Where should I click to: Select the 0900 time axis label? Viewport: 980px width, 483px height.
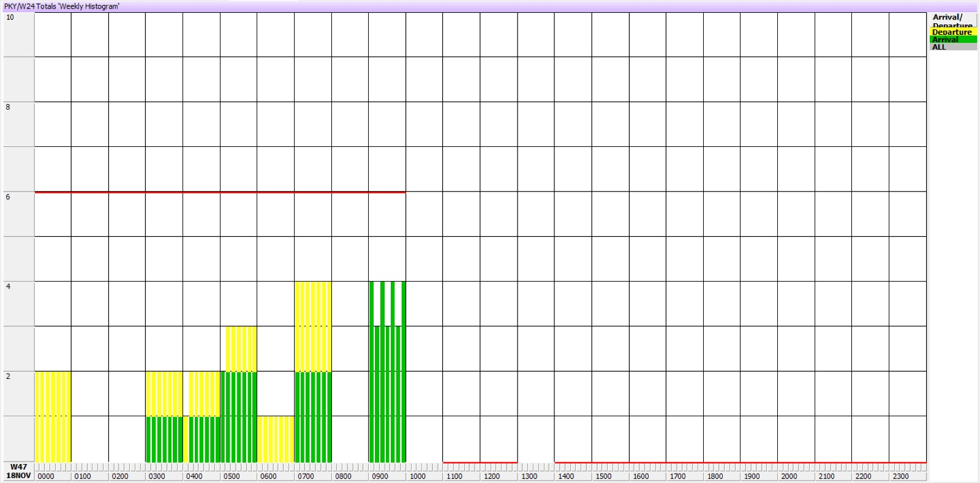[380, 476]
